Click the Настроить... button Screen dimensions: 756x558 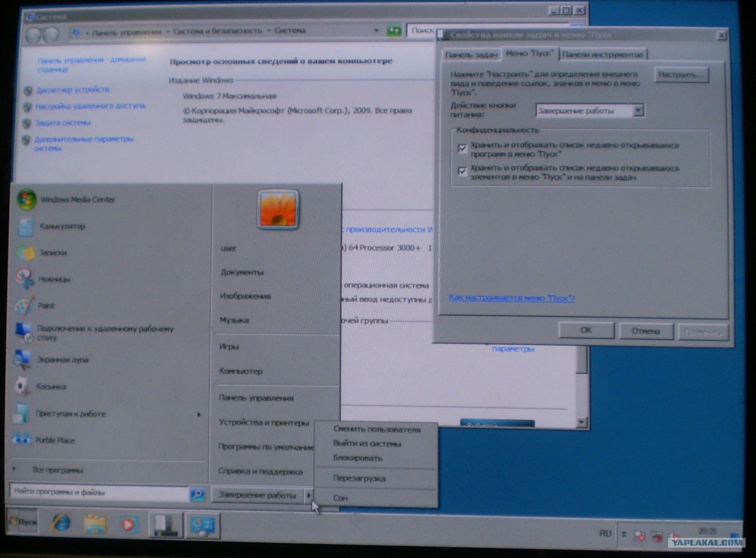pyautogui.click(x=681, y=75)
